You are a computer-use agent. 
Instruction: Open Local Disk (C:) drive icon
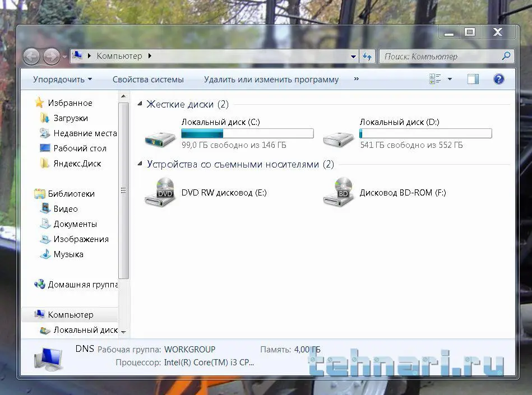click(x=160, y=139)
